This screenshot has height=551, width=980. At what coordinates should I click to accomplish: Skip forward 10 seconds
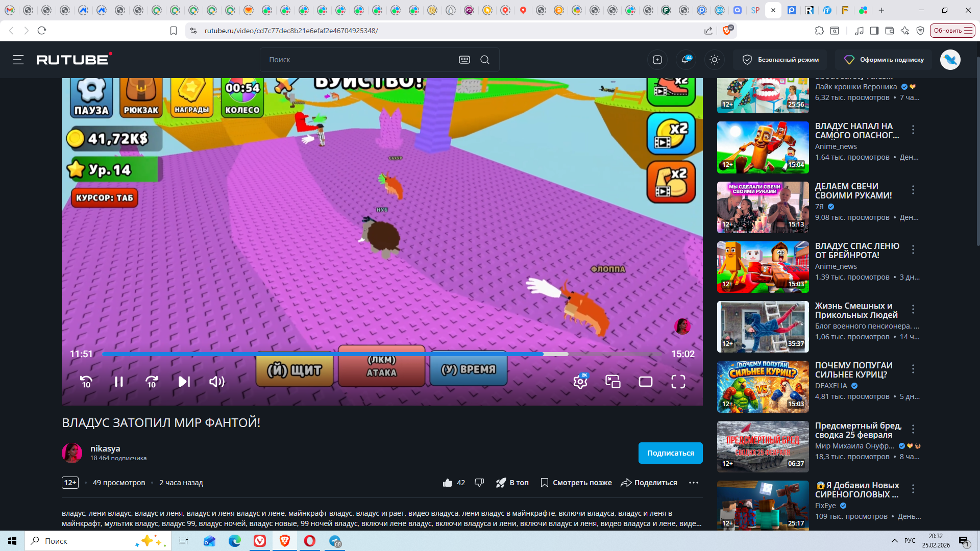pyautogui.click(x=152, y=382)
